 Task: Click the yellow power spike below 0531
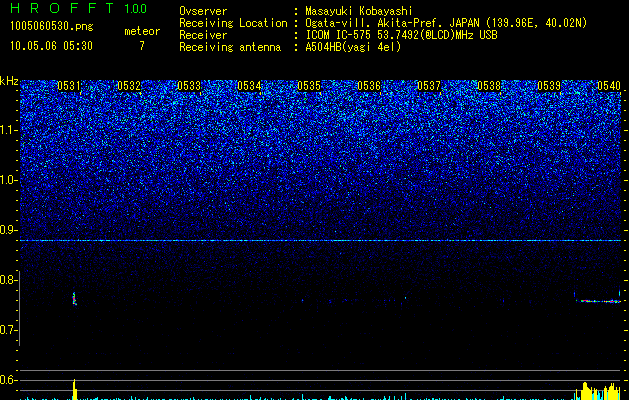pyautogui.click(x=74, y=389)
